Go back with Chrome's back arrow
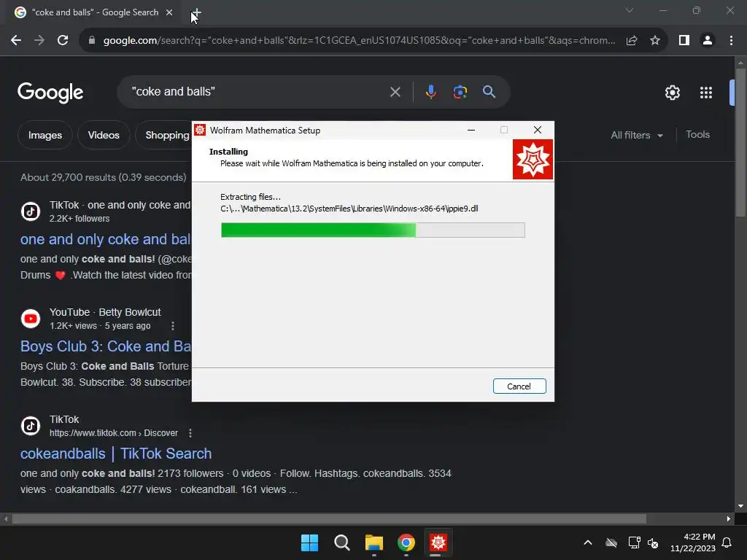The height and width of the screenshot is (560, 747). pyautogui.click(x=16, y=41)
